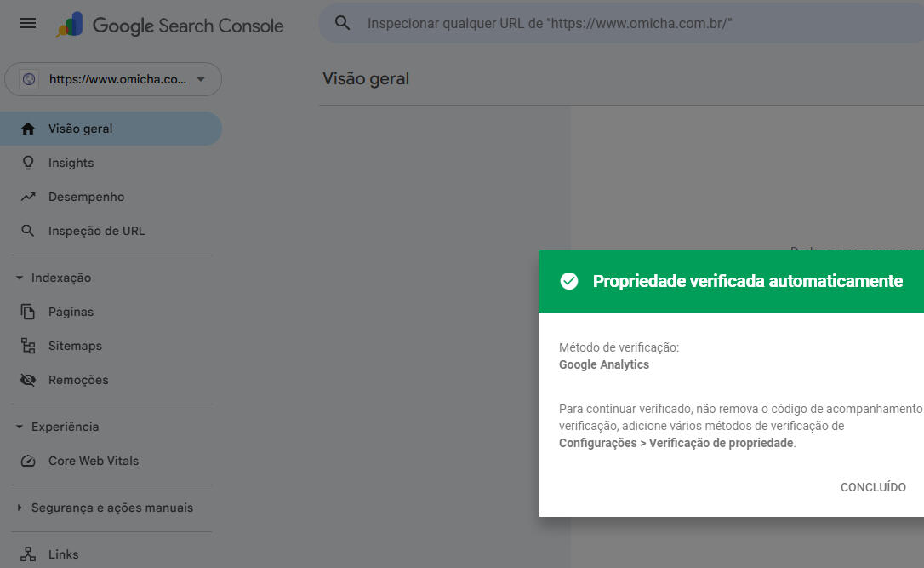
Task: Click the Links icon at sidebar bottom
Action: click(x=29, y=554)
